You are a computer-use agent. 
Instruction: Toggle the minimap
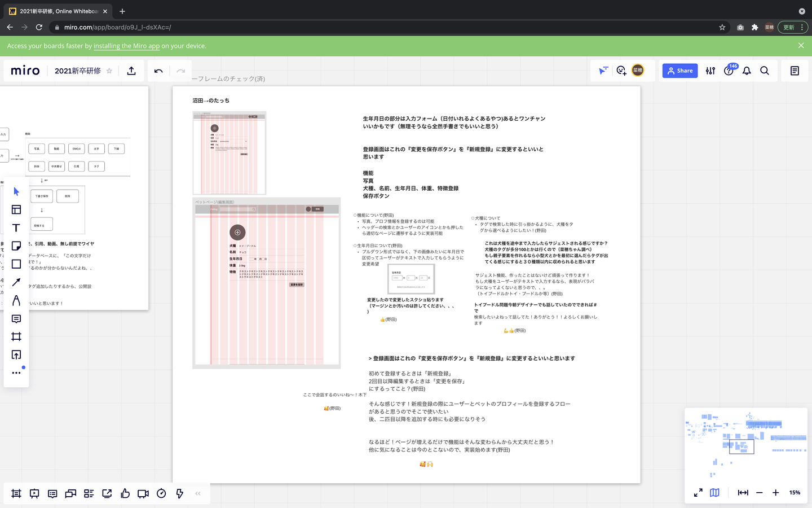714,493
